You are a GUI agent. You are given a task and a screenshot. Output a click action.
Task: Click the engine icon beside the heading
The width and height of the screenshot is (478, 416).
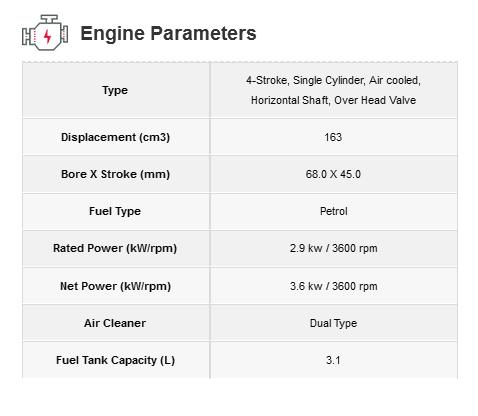click(45, 33)
